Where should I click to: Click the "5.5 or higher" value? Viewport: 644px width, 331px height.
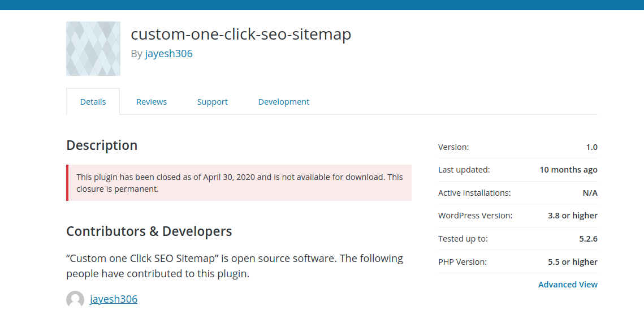point(573,262)
